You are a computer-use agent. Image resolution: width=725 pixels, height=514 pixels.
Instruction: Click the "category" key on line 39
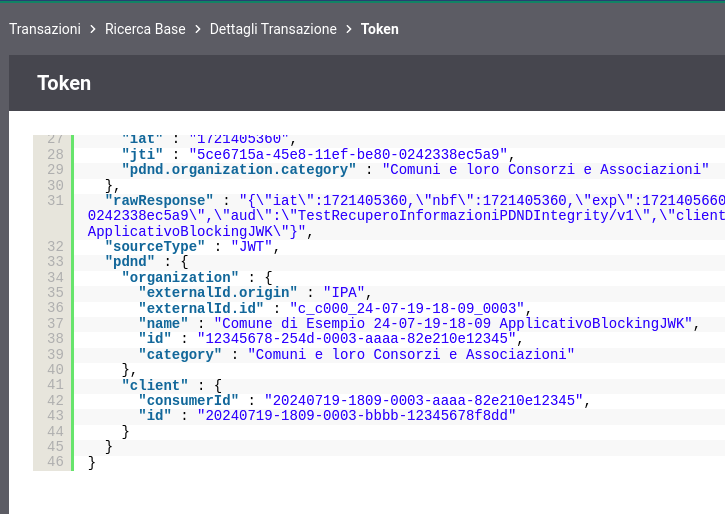[x=180, y=355]
